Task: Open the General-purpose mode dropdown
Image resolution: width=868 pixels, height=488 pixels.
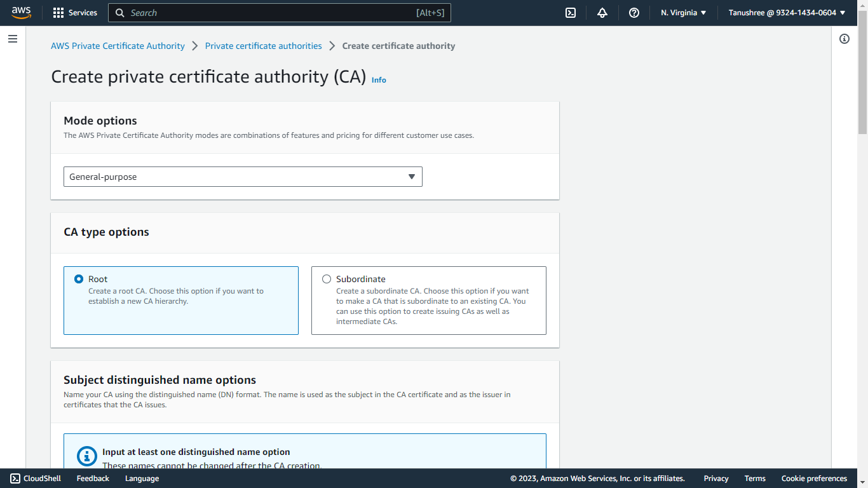Action: coord(243,177)
